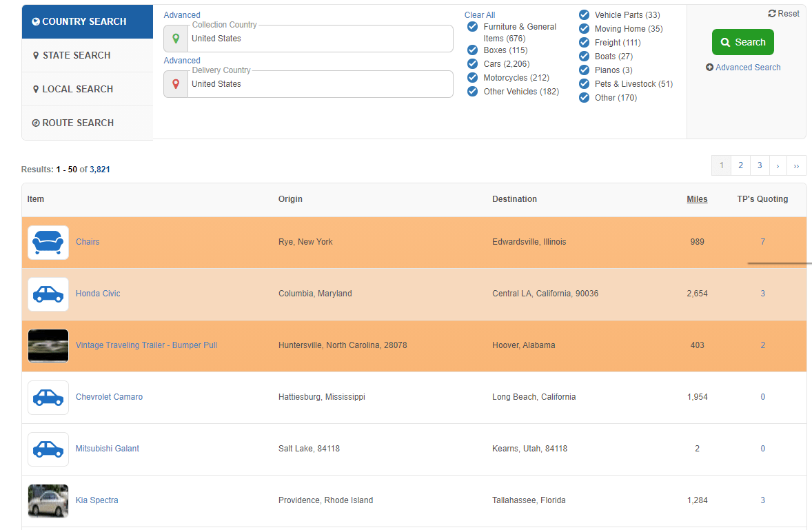Expand the Advanced Search options

pyautogui.click(x=743, y=68)
